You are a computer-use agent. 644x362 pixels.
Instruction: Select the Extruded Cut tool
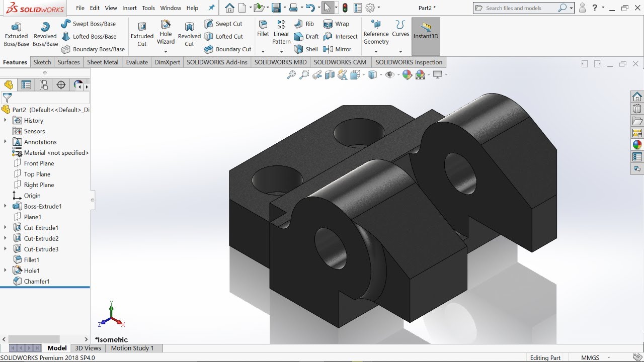142,35
